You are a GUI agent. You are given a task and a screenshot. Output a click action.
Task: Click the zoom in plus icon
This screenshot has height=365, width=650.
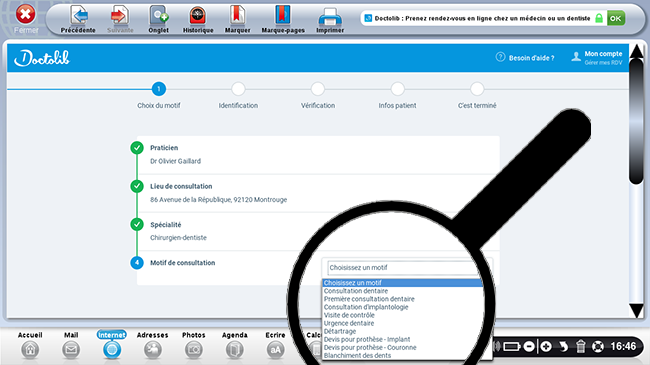tap(546, 346)
